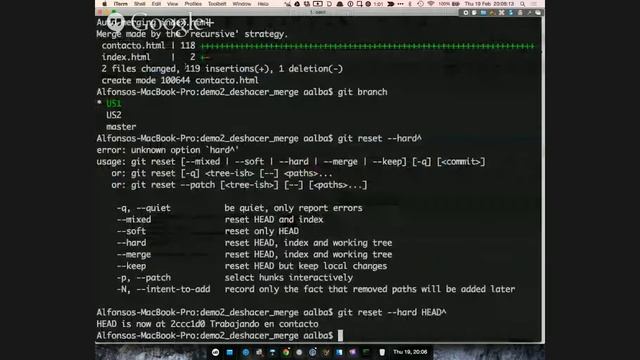Screen dimensions: 640x360
Task: Click the Time Machine status icon
Action: (420, 4)
